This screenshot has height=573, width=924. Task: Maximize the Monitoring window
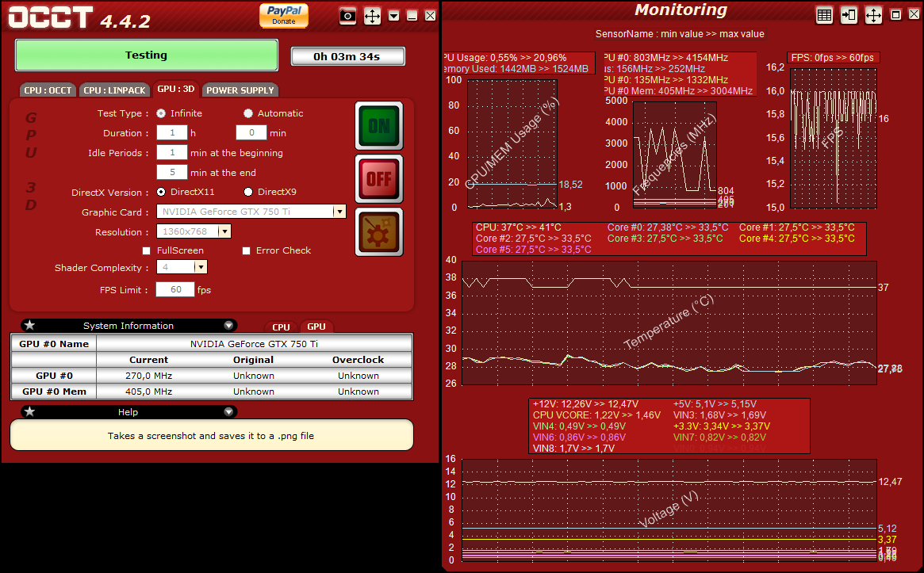[895, 15]
